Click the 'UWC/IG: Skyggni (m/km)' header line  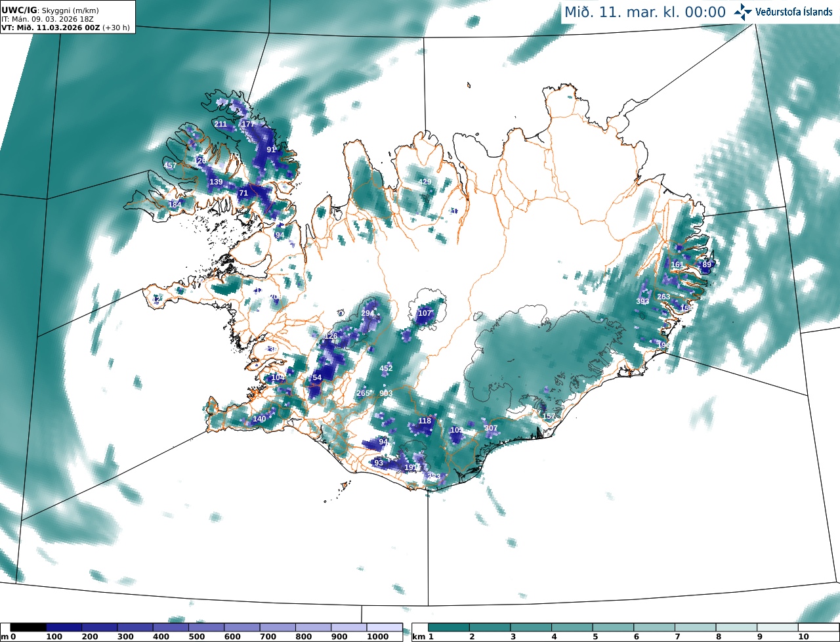click(x=50, y=10)
